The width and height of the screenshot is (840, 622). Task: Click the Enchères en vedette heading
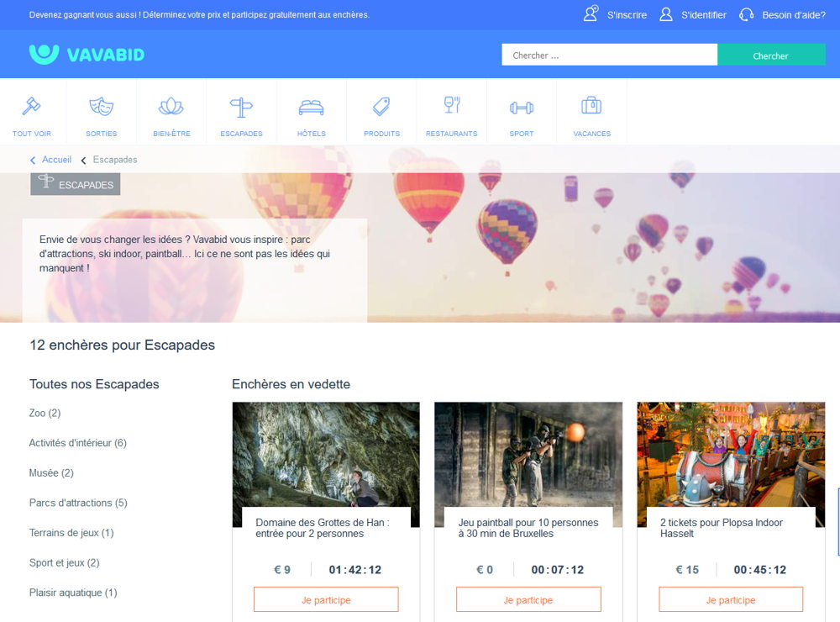pos(291,384)
